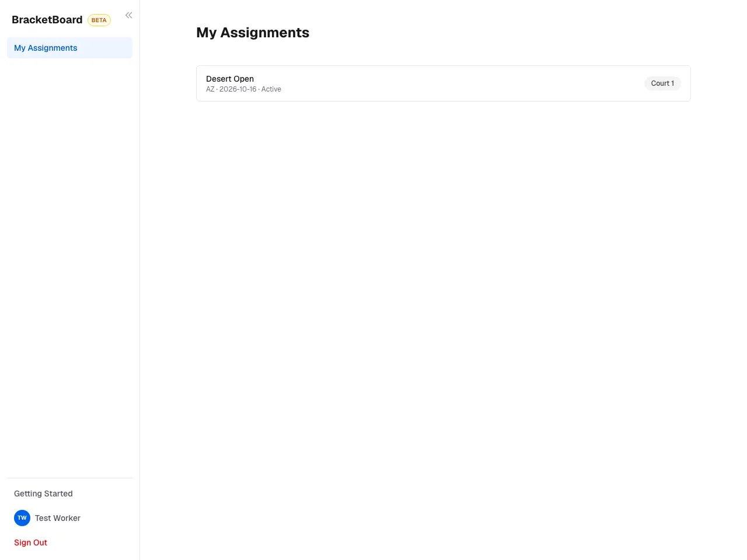Click the Court 1 badge

coord(662,83)
